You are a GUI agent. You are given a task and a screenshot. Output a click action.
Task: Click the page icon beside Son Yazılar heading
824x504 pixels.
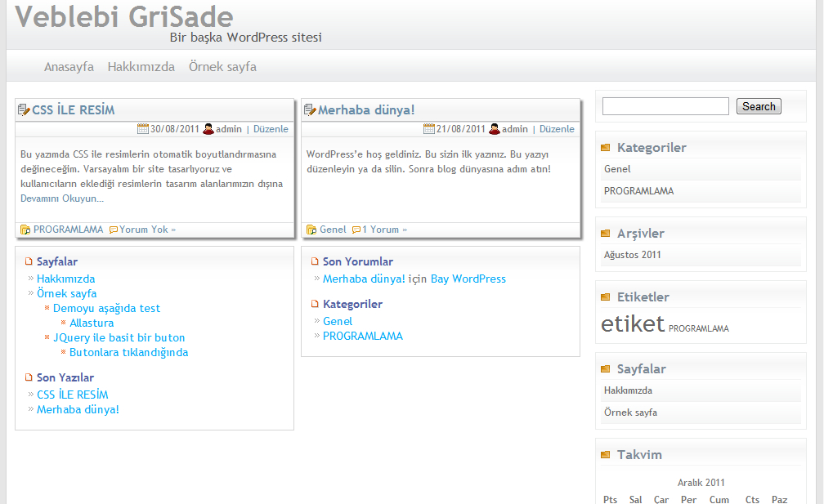coord(29,377)
